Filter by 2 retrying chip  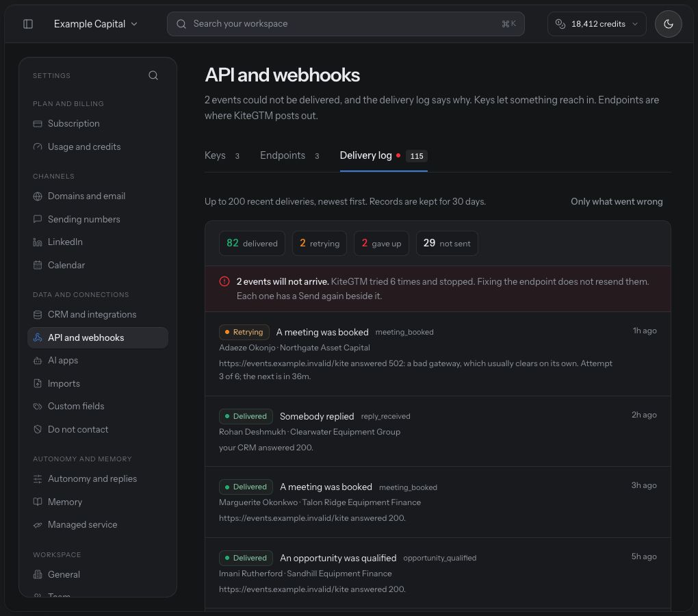[x=320, y=244]
